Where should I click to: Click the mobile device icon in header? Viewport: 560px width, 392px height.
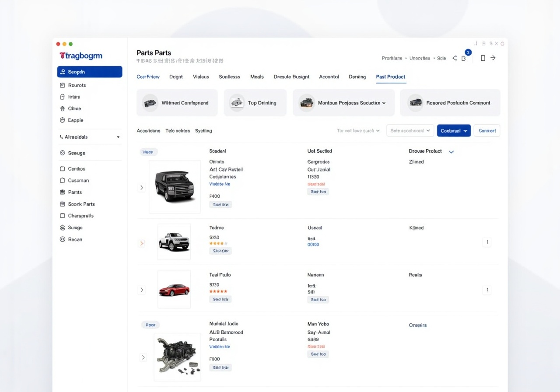483,58
